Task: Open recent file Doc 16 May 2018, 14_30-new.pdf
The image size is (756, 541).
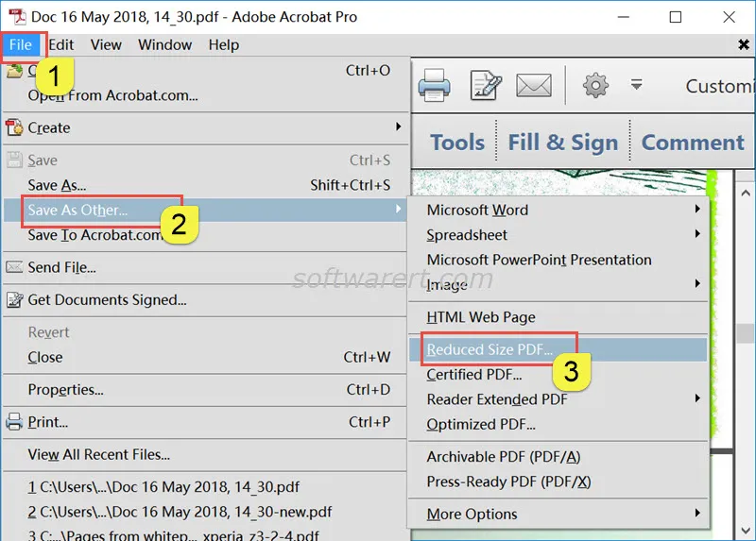Action: point(180,512)
